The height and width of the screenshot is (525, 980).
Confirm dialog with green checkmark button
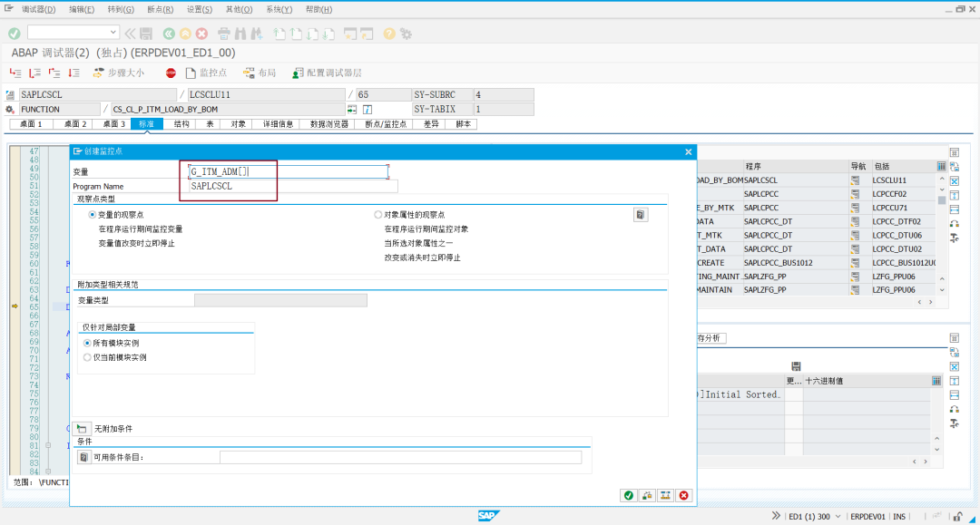coord(629,496)
